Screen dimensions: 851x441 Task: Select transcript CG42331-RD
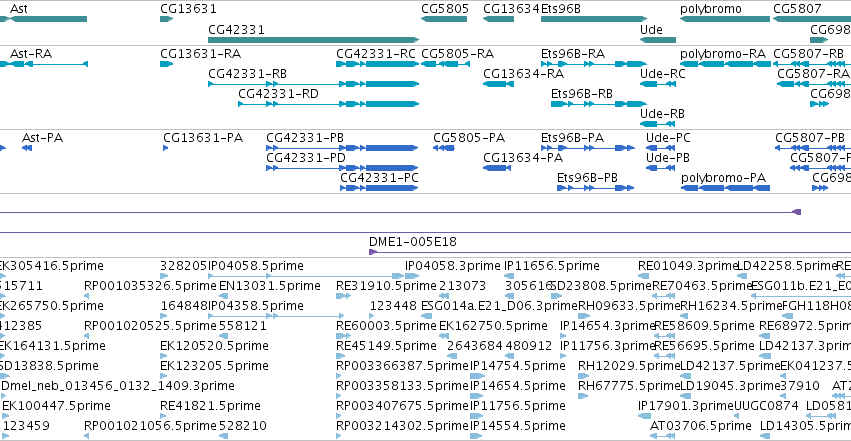[x=329, y=104]
